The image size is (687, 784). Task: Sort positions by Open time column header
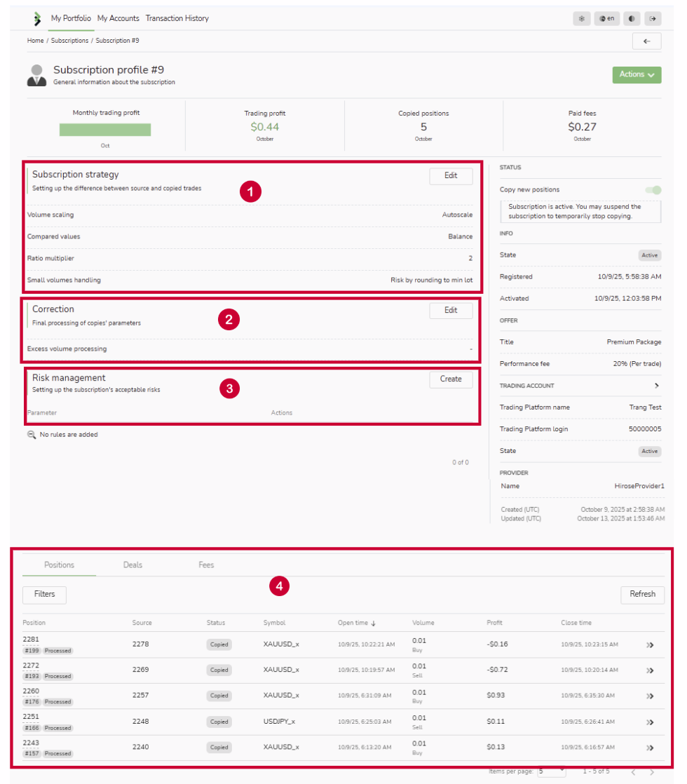(x=356, y=623)
